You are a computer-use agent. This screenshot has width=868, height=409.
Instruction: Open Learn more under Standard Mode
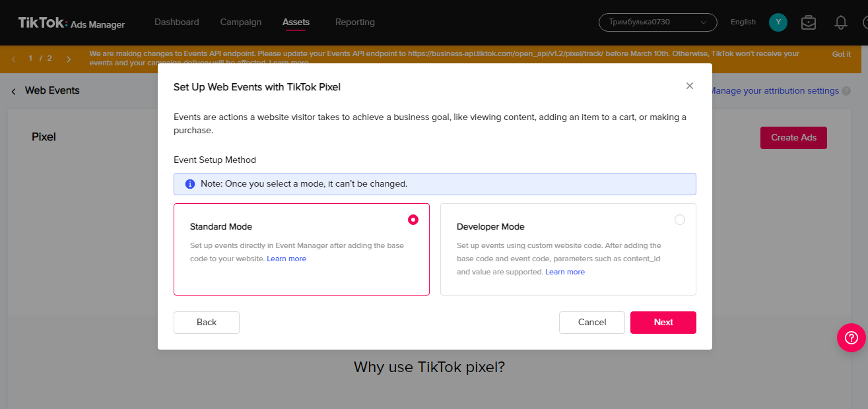click(x=286, y=259)
